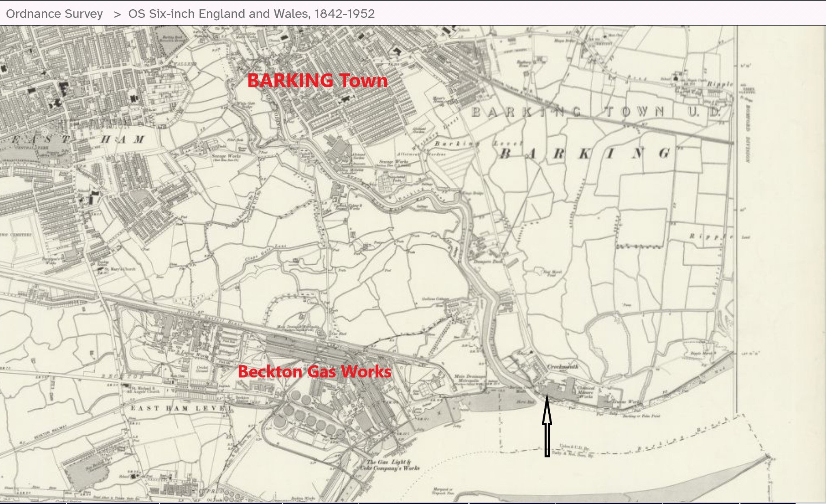Click the Gas Light & Coke Company's Works text
This screenshot has height=504, width=826.
pos(389,465)
